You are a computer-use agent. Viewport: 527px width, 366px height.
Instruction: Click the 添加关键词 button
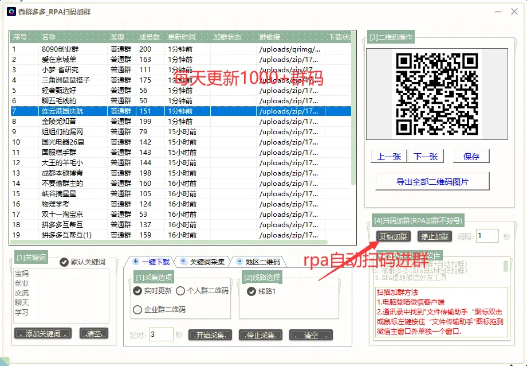43,333
